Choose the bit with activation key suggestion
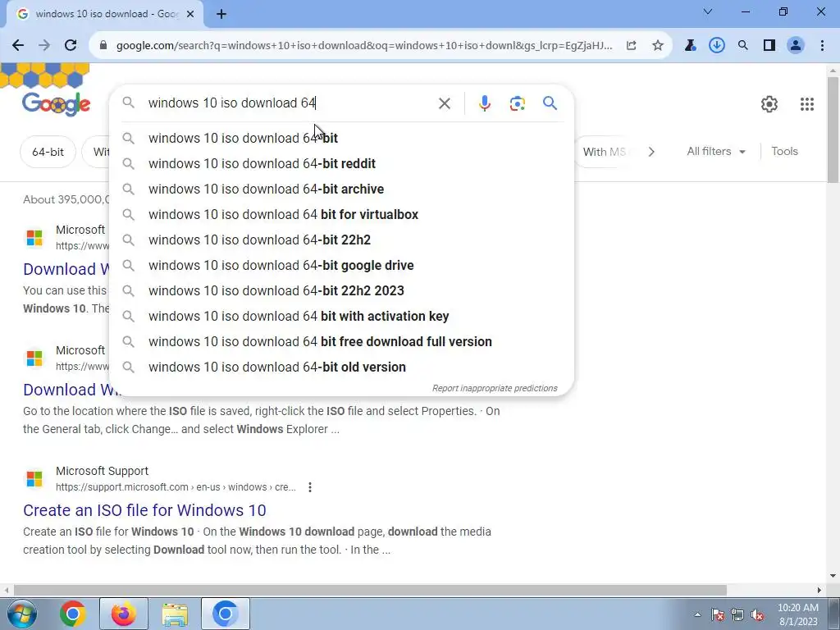Screen dimensions: 840x630 [342, 316]
